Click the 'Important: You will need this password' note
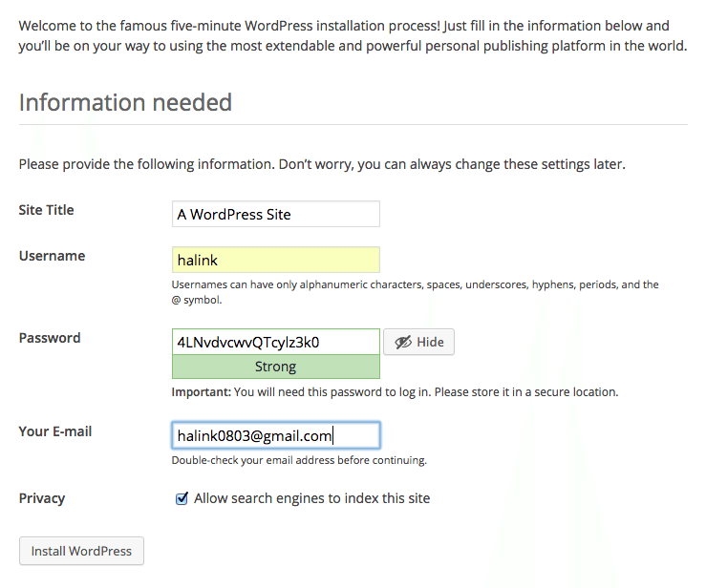The image size is (706, 588). 395,392
